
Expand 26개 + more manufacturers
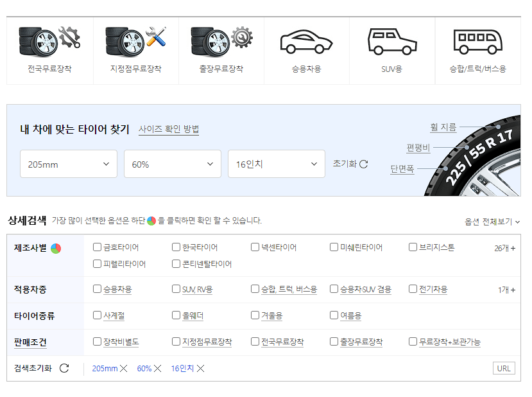pyautogui.click(x=505, y=248)
